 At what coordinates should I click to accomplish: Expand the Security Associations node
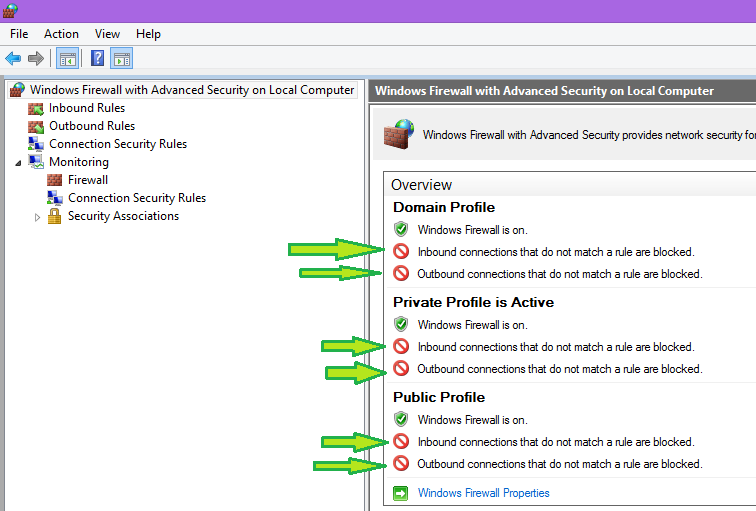[x=38, y=217]
